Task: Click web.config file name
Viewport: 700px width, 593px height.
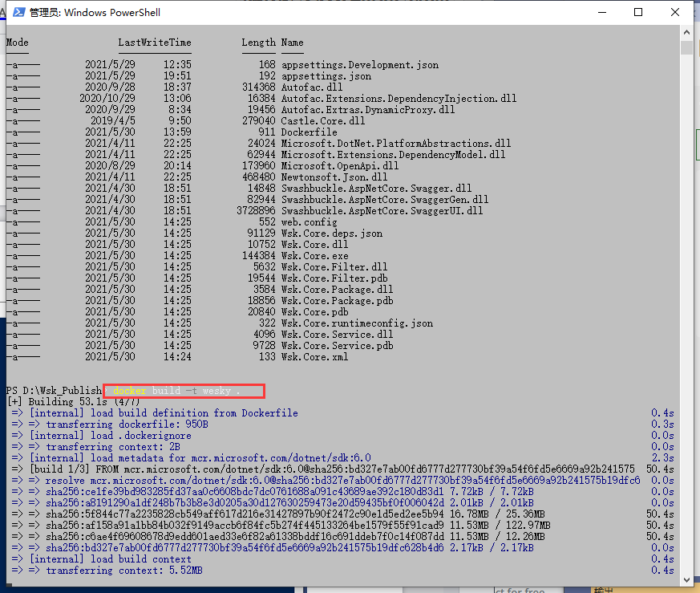Action: tap(310, 222)
